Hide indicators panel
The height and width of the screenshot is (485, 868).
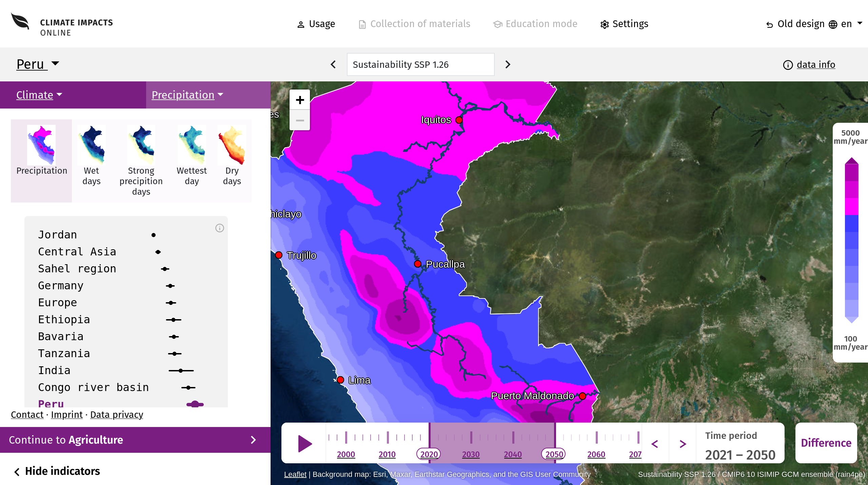pos(57,471)
